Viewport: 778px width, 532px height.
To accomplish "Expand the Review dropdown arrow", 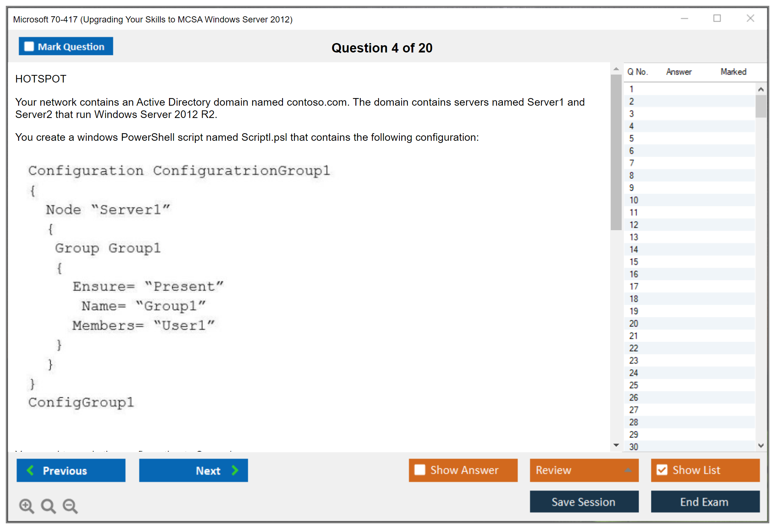I will pos(628,470).
